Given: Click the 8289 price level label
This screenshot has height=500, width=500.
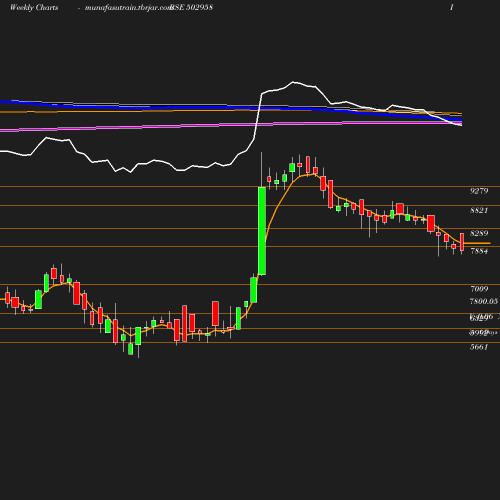Looking at the screenshot, I should pos(479,233).
